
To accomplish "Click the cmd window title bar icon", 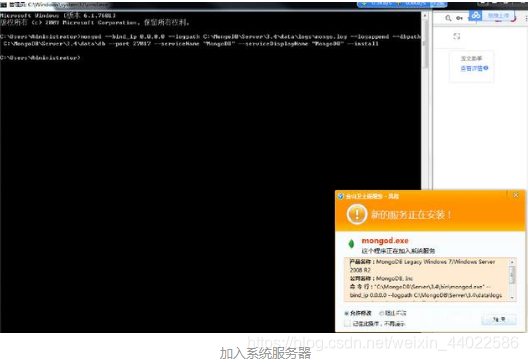I will tap(4, 5).
